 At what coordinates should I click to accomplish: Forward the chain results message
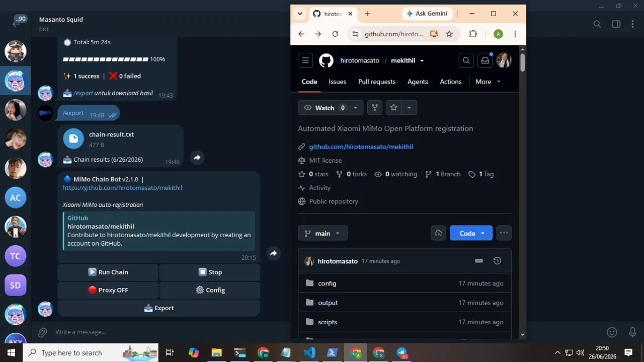197,158
